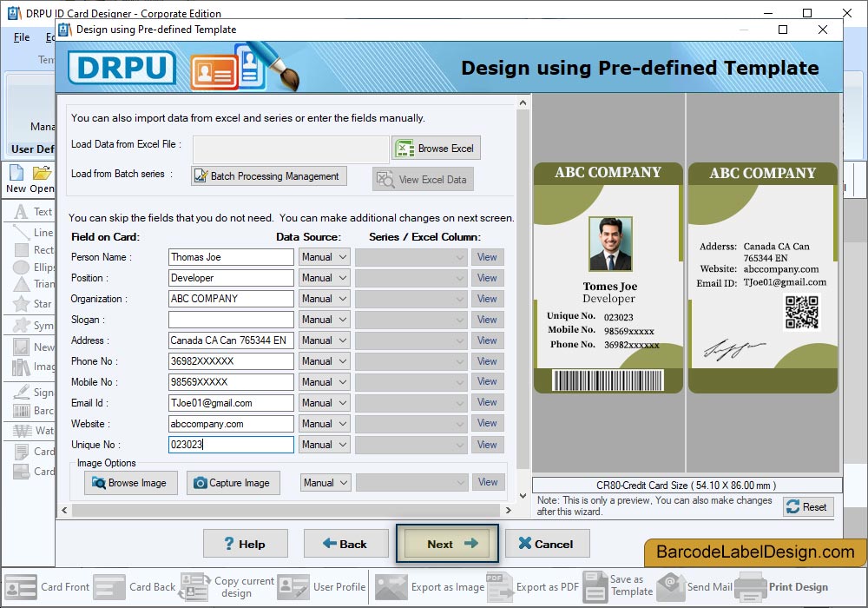Click the Website input field

click(x=231, y=424)
